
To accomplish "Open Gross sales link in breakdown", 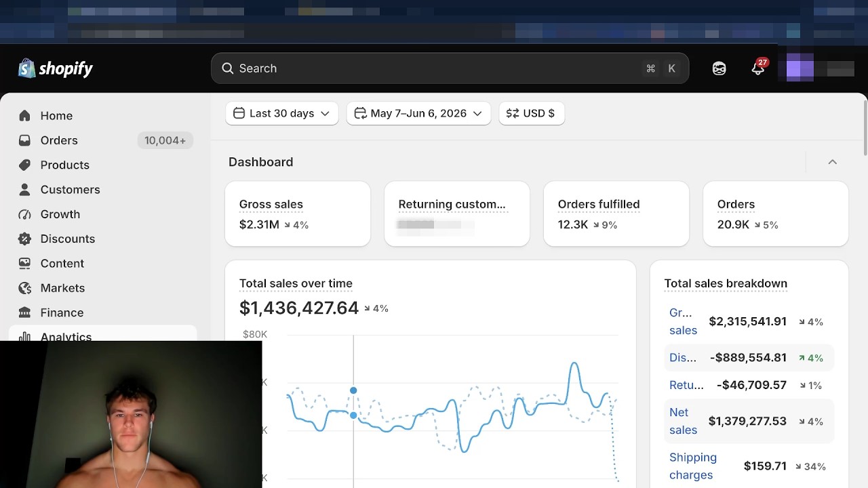I will pyautogui.click(x=683, y=321).
